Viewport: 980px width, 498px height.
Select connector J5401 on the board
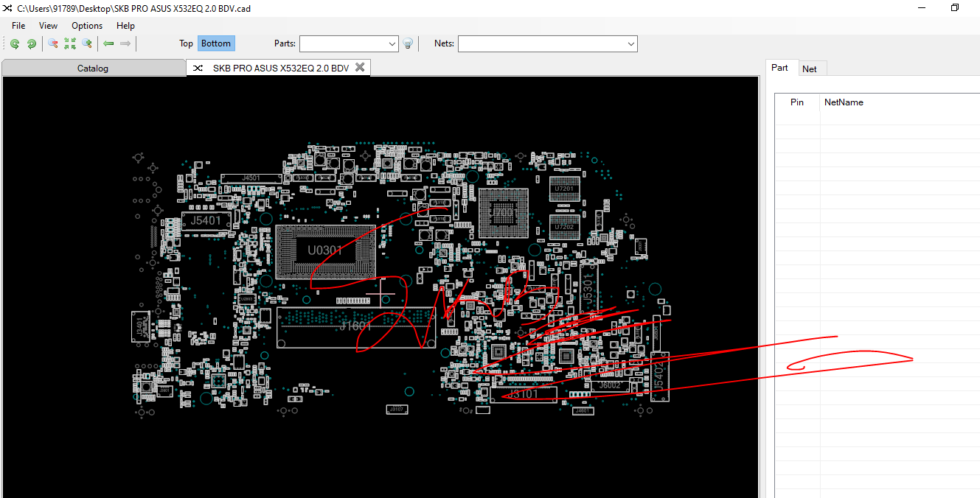206,220
